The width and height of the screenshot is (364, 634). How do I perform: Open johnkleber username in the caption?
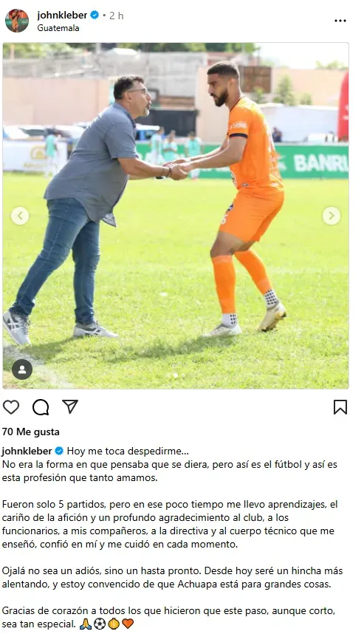pos(27,451)
